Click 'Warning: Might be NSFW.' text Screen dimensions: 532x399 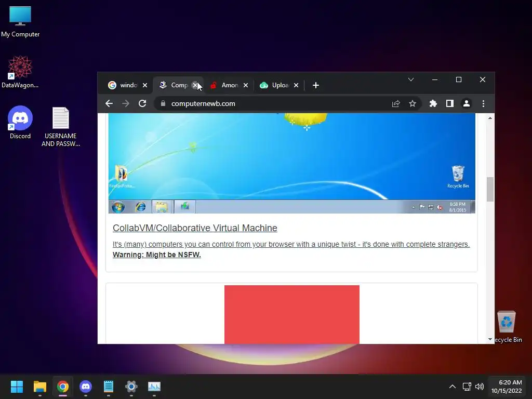(157, 255)
